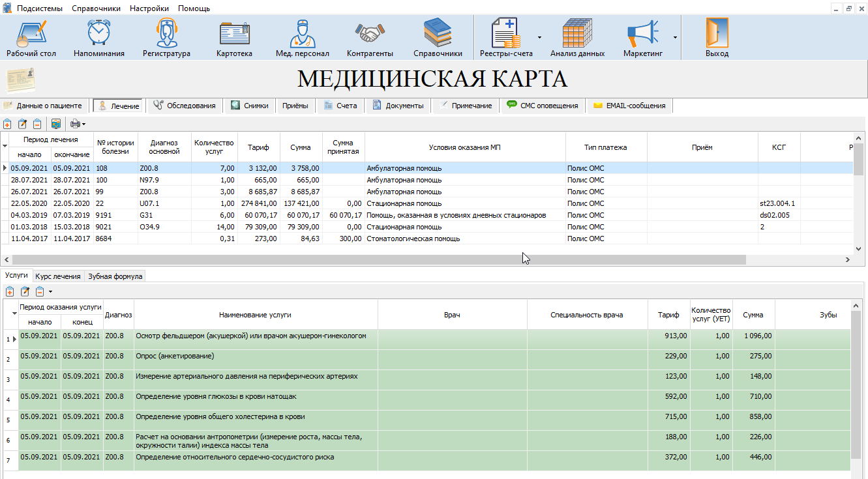Edit the selected treatment record
Viewport: 868px width, 479px height.
pyautogui.click(x=23, y=124)
